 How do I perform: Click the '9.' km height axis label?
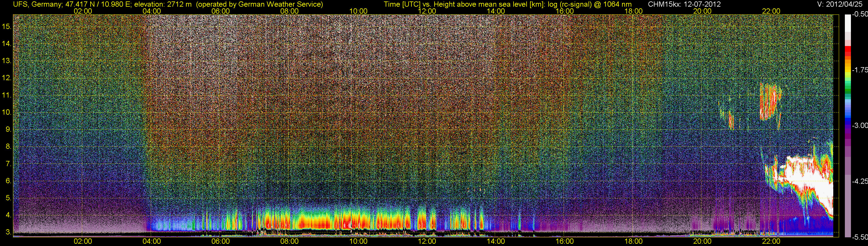click(8, 129)
